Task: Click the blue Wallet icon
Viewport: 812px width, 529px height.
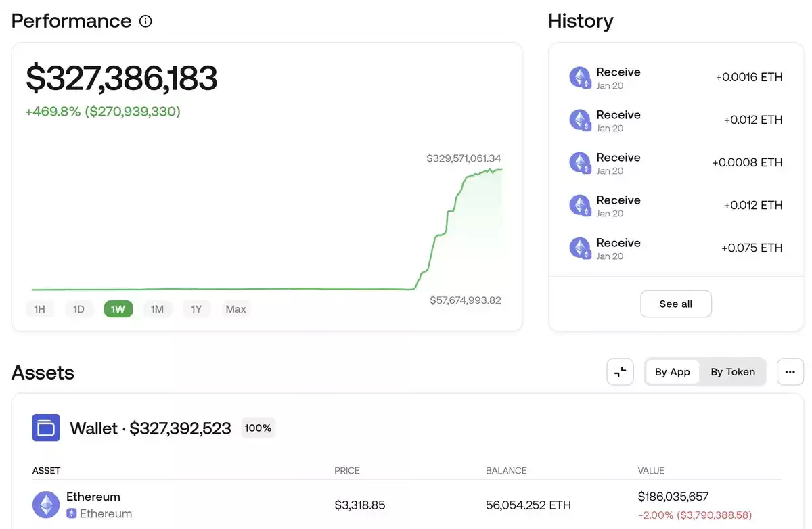Action: pyautogui.click(x=46, y=428)
